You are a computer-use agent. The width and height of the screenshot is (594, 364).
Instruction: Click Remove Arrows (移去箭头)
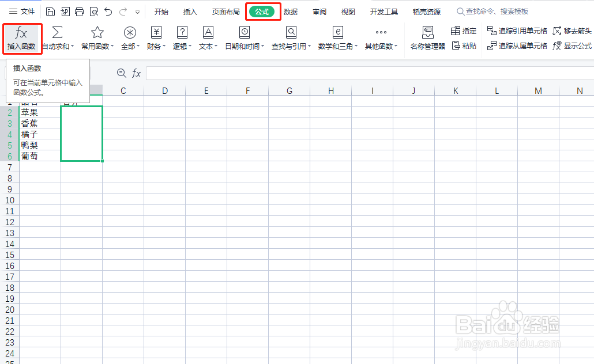[572, 31]
